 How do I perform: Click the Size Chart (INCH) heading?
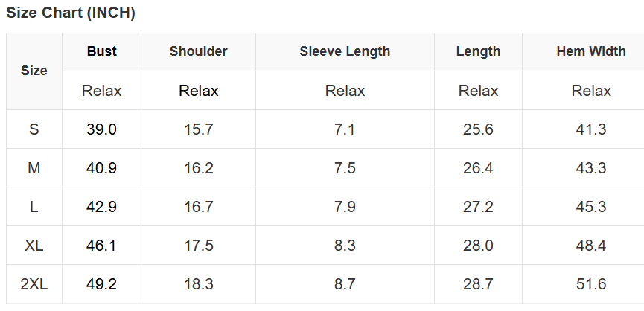coord(71,13)
